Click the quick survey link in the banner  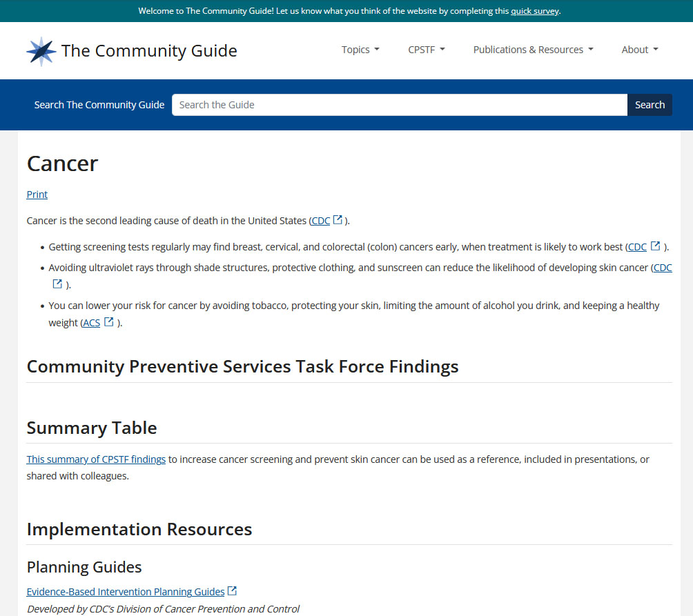click(534, 10)
